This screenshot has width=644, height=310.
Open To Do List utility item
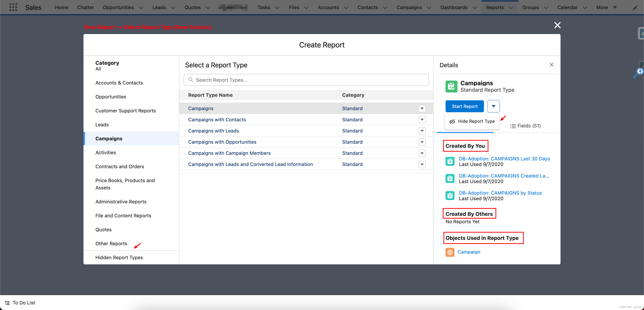20,303
